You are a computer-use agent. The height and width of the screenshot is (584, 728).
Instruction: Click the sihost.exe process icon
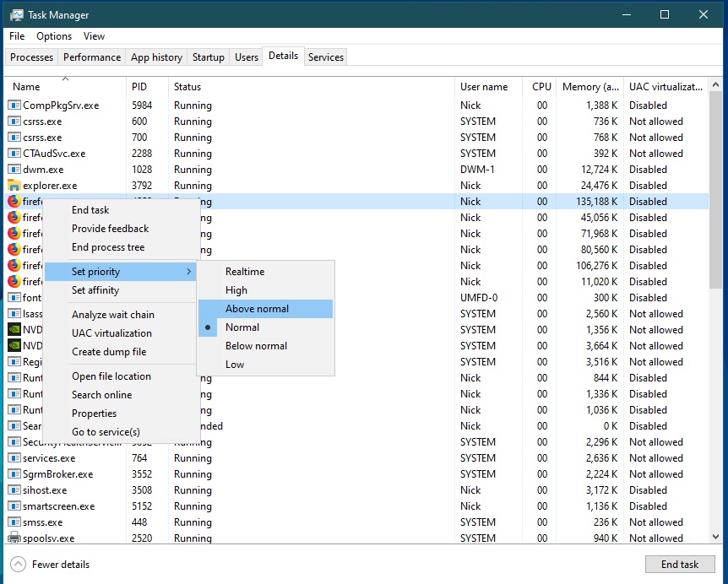point(14,490)
